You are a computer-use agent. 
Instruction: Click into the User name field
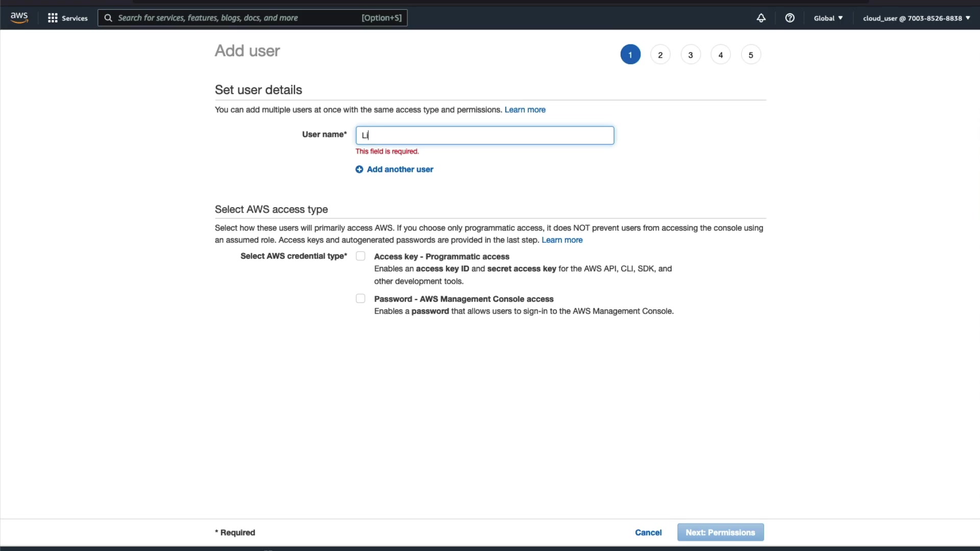485,135
